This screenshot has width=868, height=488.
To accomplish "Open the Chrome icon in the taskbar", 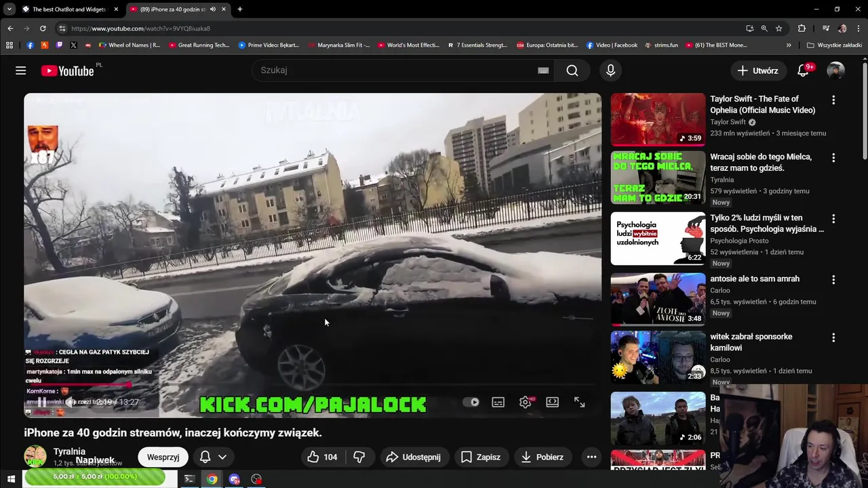I will pyautogui.click(x=212, y=479).
